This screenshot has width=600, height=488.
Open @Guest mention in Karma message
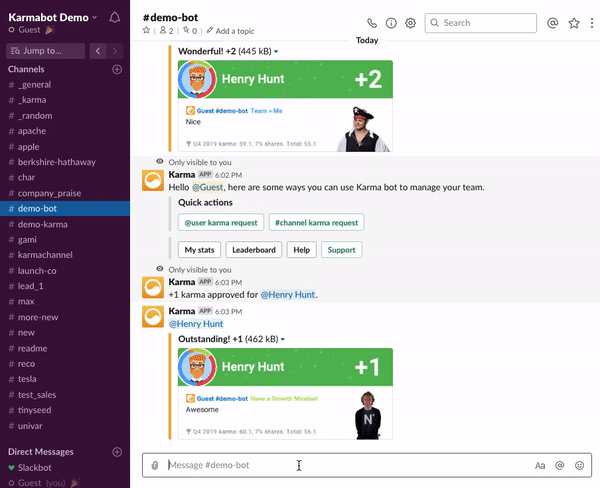point(207,187)
